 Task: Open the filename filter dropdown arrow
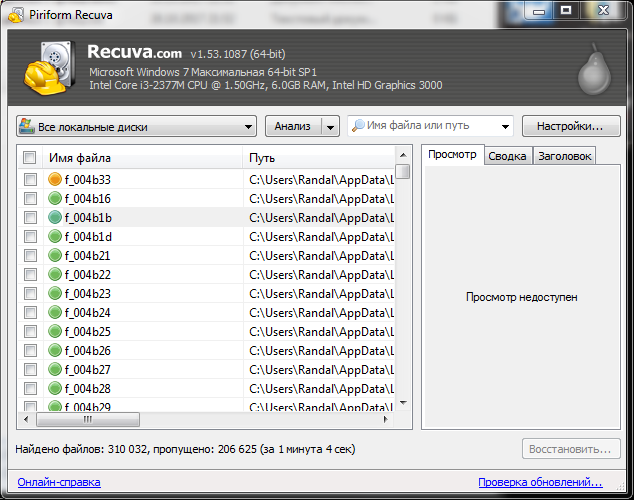pyautogui.click(x=505, y=127)
